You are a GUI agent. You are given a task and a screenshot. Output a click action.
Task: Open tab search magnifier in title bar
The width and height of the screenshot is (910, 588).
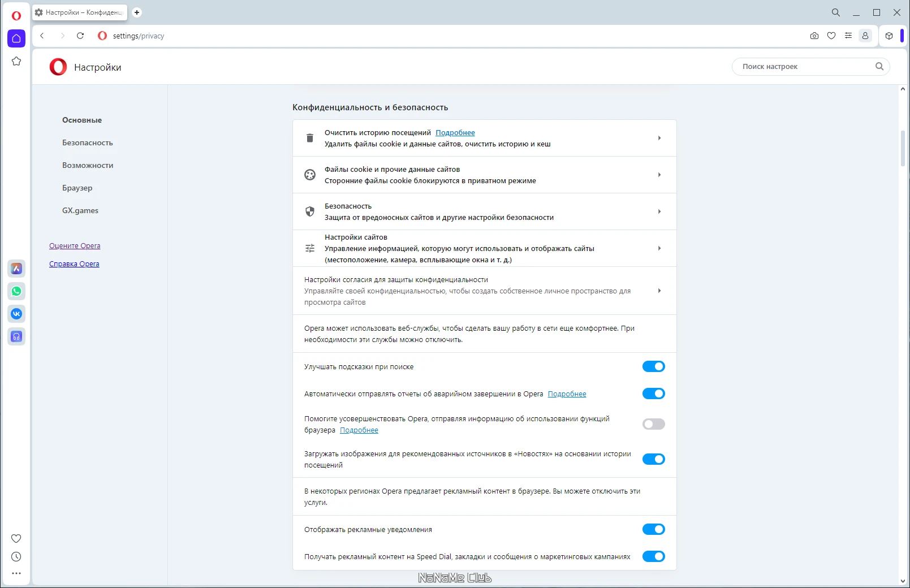point(836,12)
